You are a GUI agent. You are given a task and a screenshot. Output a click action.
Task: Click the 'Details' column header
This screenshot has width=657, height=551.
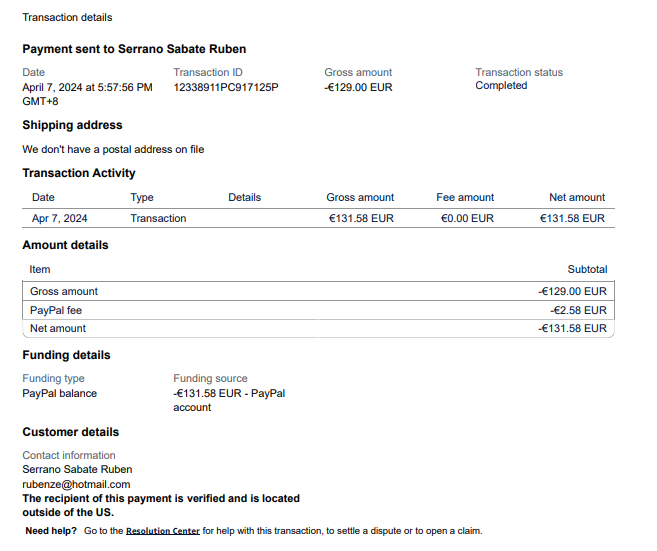click(x=244, y=197)
